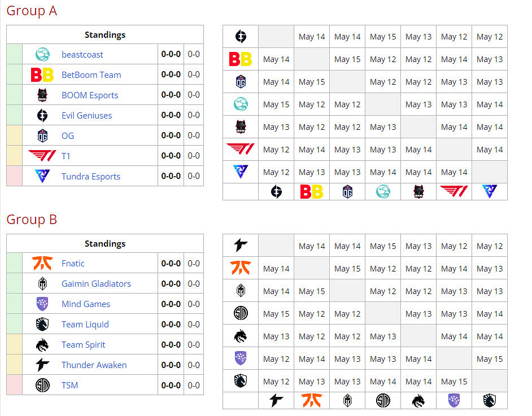Open the Gaimin Gladiators team link
Screen dimensions: 532x416
pos(96,284)
